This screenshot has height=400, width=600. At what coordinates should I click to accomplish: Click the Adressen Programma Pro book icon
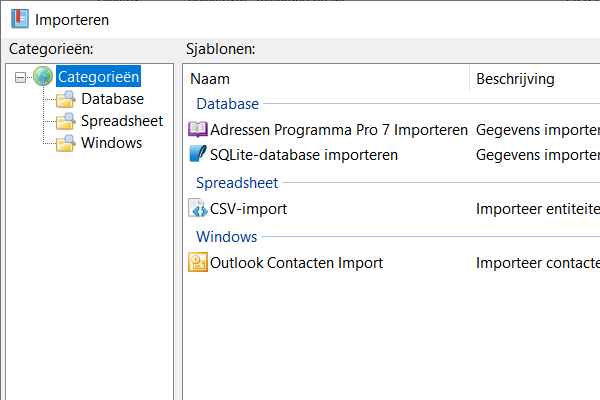coord(198,130)
